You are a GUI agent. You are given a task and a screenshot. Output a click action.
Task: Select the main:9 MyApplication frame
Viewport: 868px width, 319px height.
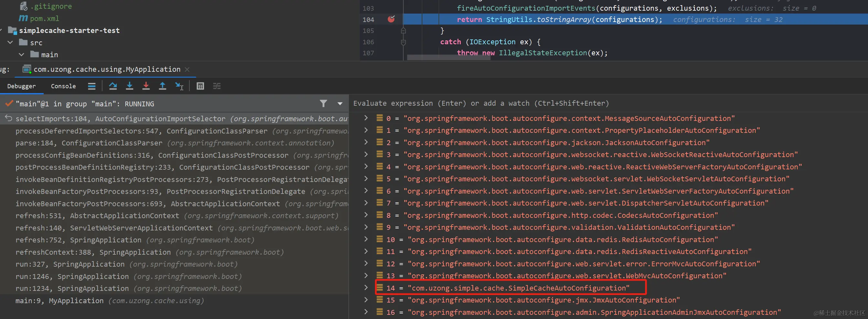[174, 301]
